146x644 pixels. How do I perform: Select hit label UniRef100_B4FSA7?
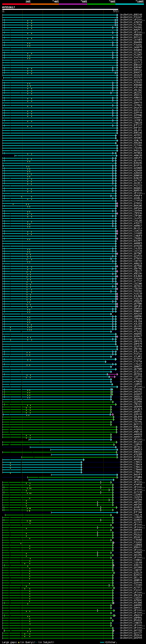[131, 128]
